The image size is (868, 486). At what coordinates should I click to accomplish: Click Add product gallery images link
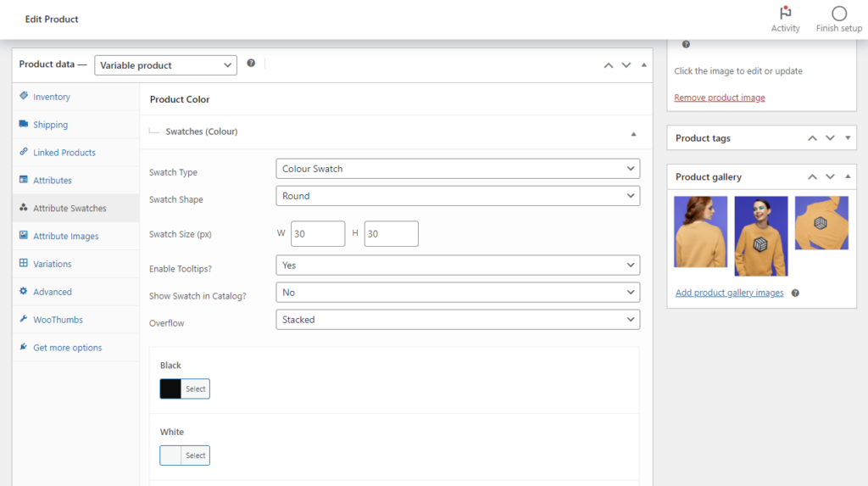[x=729, y=293]
